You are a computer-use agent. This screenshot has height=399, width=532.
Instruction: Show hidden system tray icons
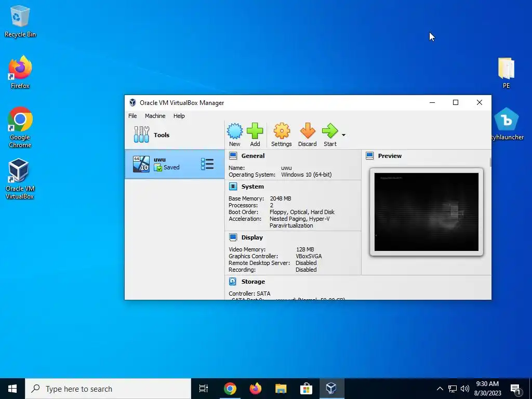point(440,389)
